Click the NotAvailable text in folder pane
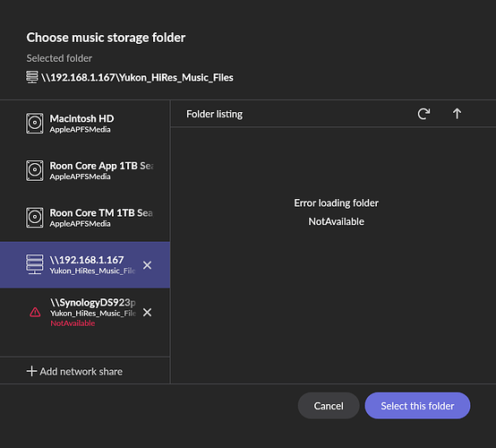 (x=337, y=221)
